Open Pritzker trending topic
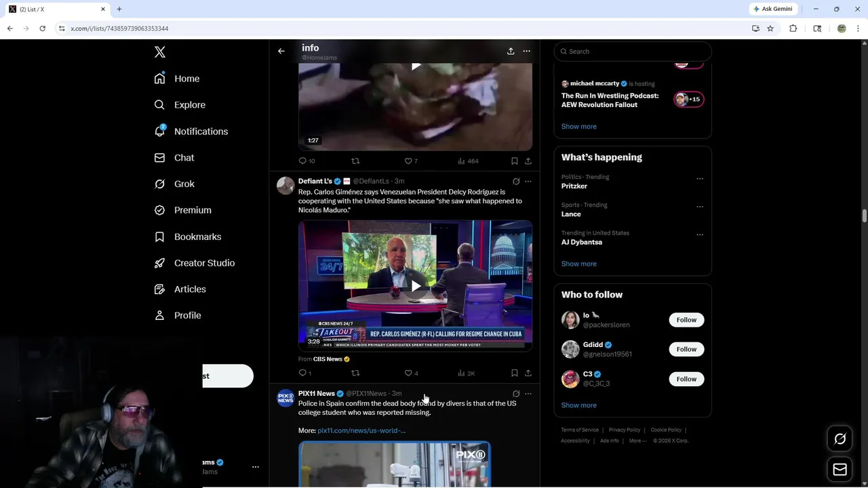Image resolution: width=868 pixels, height=488 pixels. [x=574, y=186]
